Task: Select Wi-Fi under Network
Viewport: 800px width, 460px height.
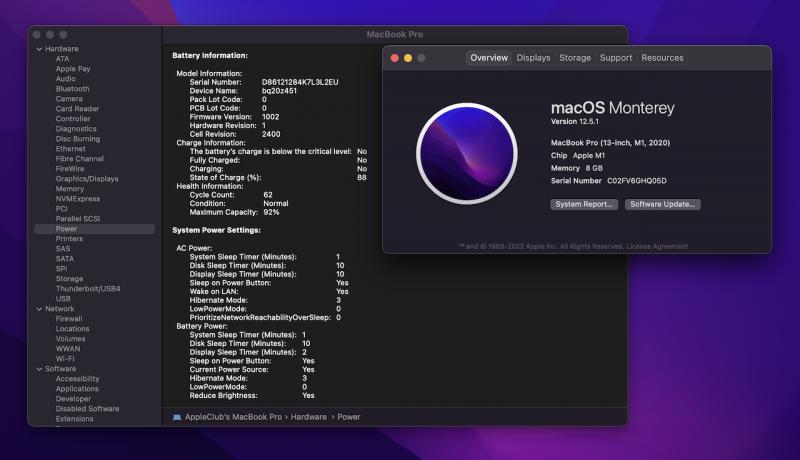Action: (65, 359)
